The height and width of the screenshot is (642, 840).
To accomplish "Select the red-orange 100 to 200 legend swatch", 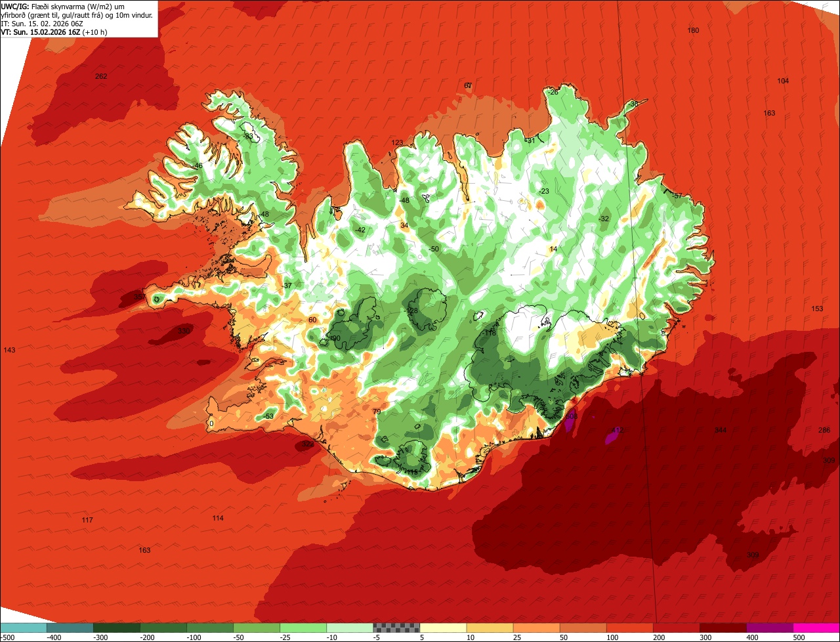I will point(629,628).
